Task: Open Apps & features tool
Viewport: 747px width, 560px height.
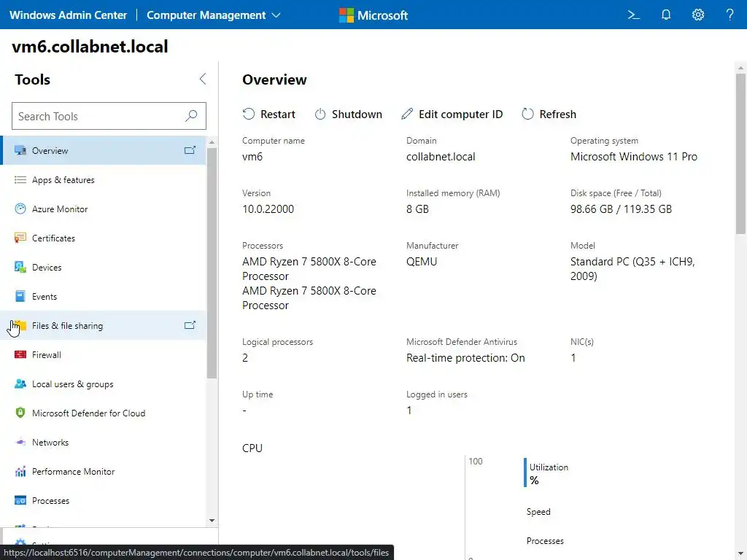Action: (104, 179)
